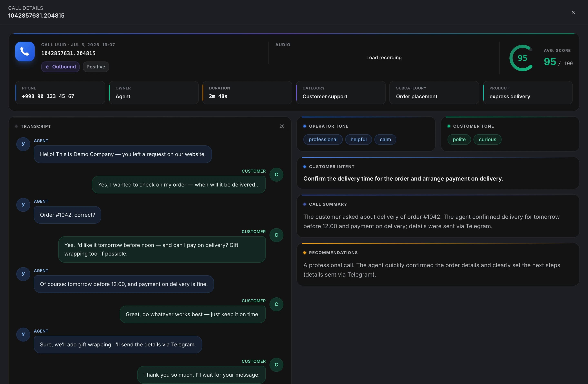Select the polite customer tone tag
Image resolution: width=588 pixels, height=384 pixels.
(459, 139)
